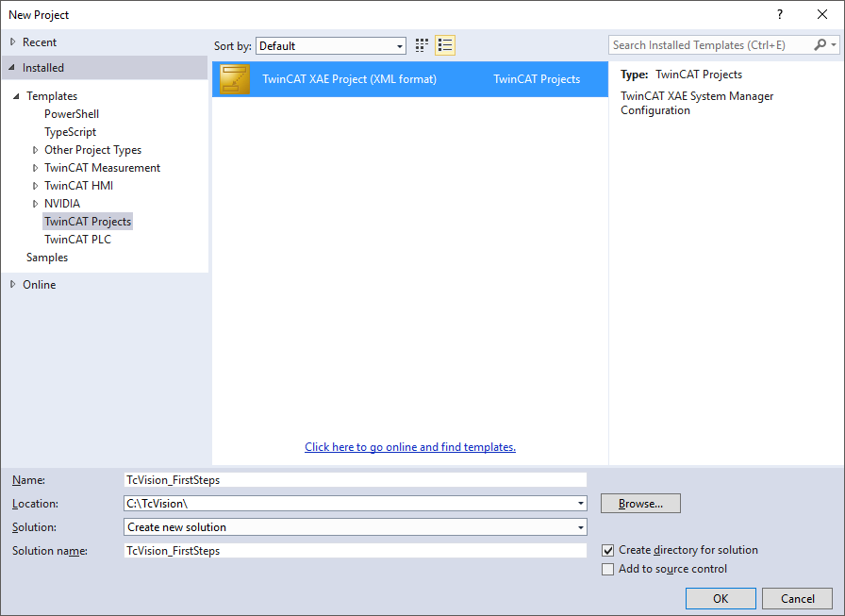Open the Solution combo box
Screen dimensions: 845x616
[356, 527]
